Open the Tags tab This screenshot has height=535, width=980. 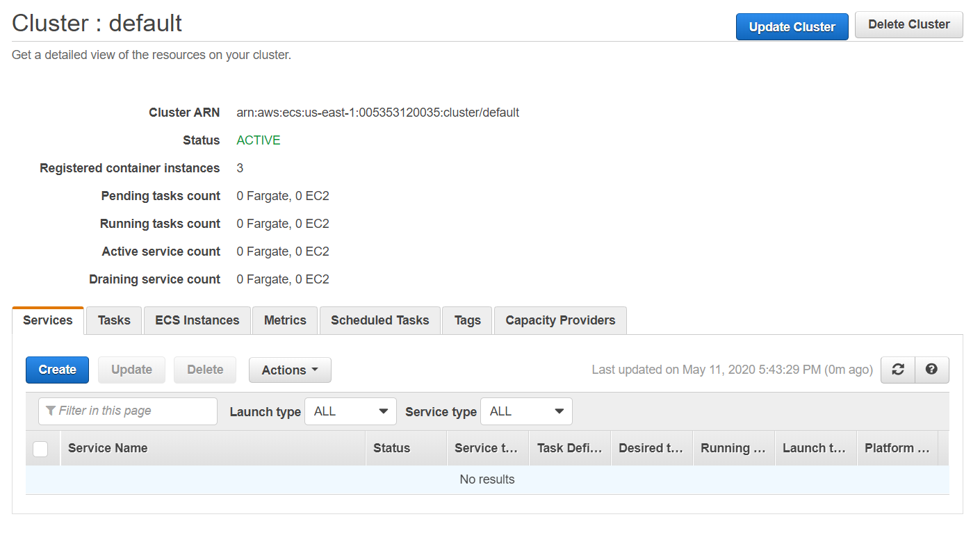click(x=467, y=320)
